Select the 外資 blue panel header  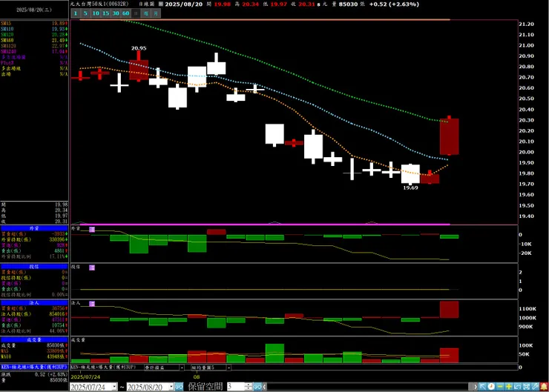[x=34, y=228]
